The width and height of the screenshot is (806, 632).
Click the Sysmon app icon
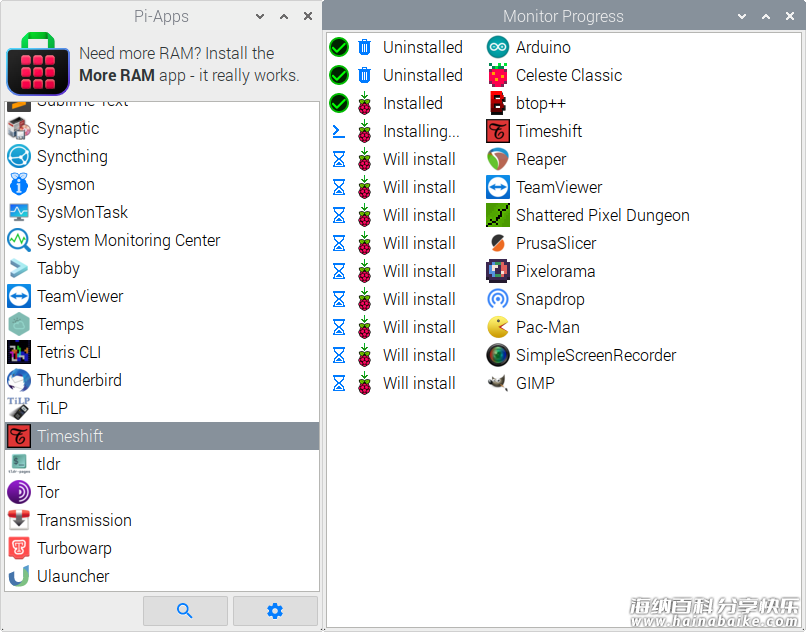tap(19, 185)
